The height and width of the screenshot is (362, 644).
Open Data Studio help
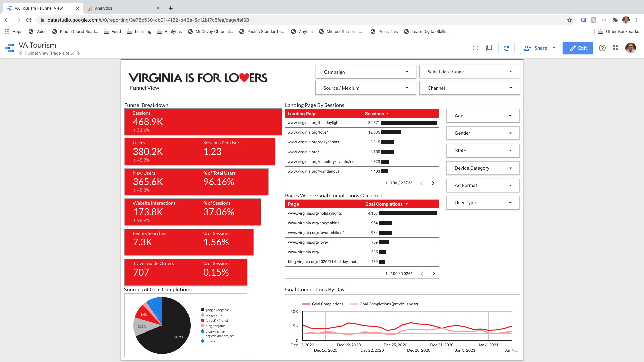coord(602,48)
